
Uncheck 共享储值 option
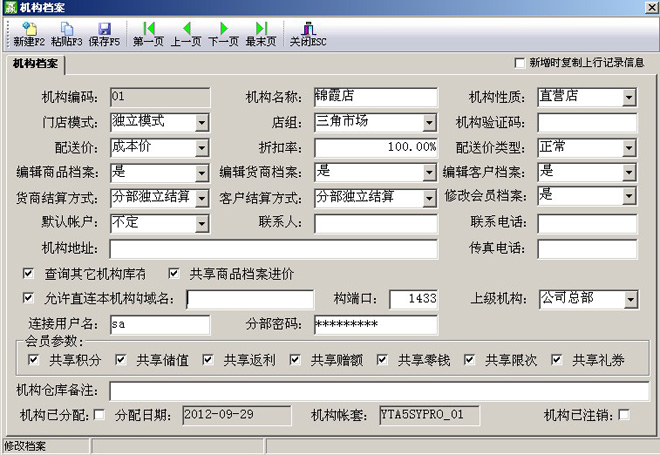click(120, 360)
